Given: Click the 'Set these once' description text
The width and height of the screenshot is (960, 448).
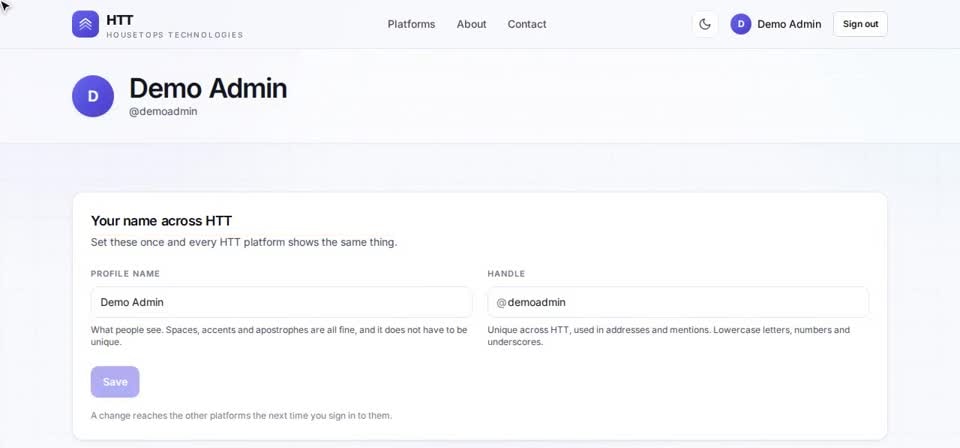Looking at the screenshot, I should 244,242.
